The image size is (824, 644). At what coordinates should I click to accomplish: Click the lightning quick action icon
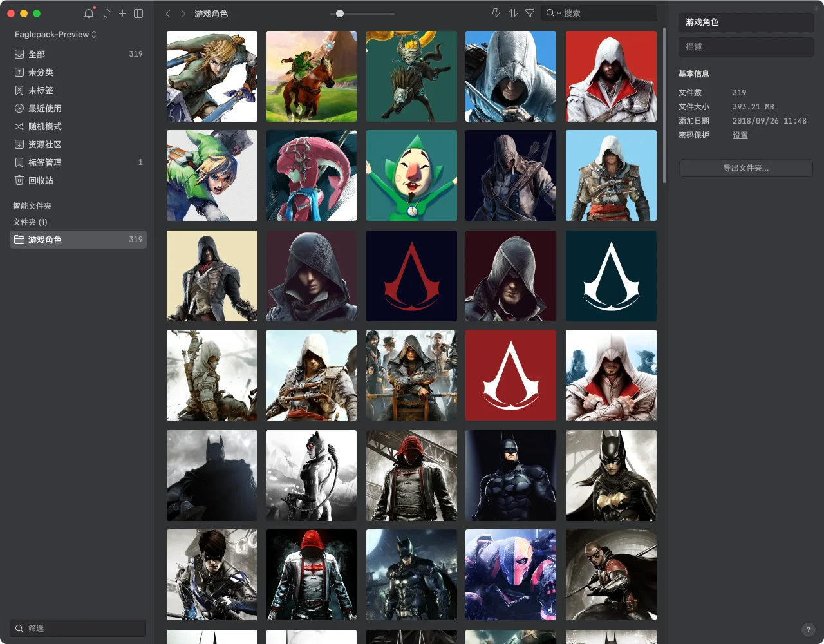(496, 13)
